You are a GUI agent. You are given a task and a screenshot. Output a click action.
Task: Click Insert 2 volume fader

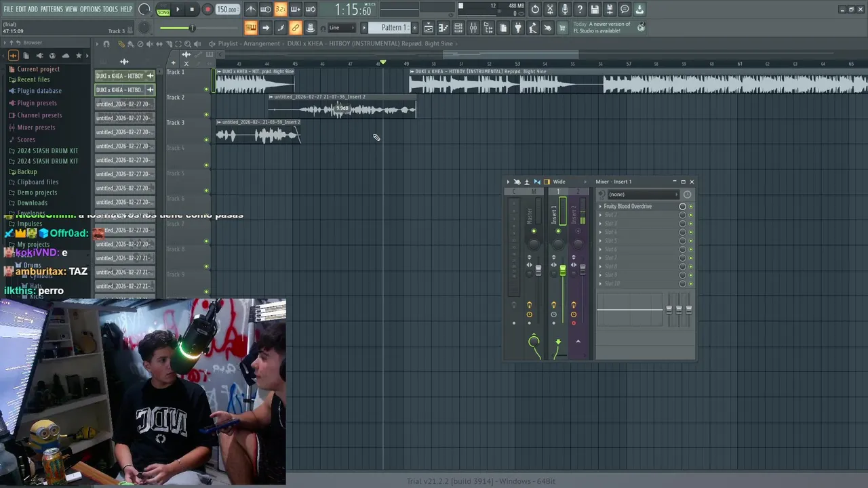coord(583,270)
